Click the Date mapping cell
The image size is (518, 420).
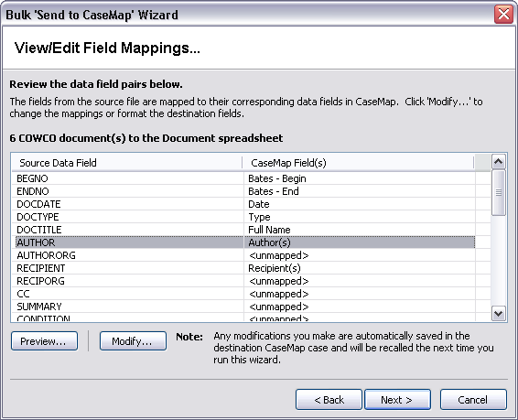360,204
